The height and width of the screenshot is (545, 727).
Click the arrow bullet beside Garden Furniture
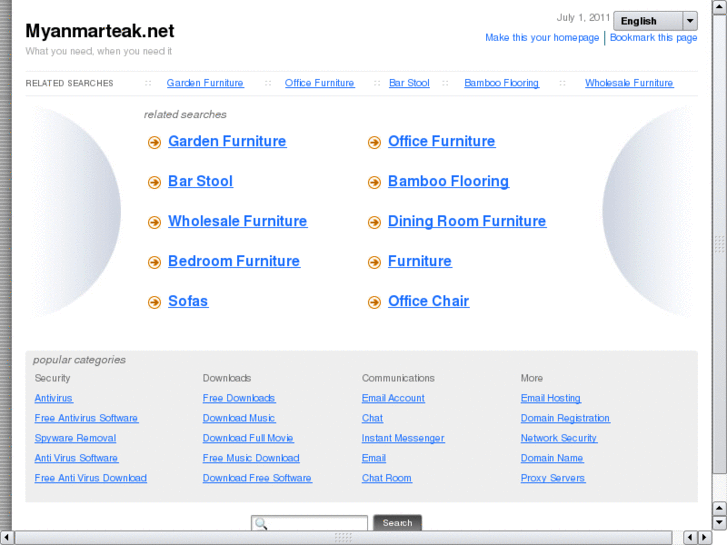click(154, 143)
